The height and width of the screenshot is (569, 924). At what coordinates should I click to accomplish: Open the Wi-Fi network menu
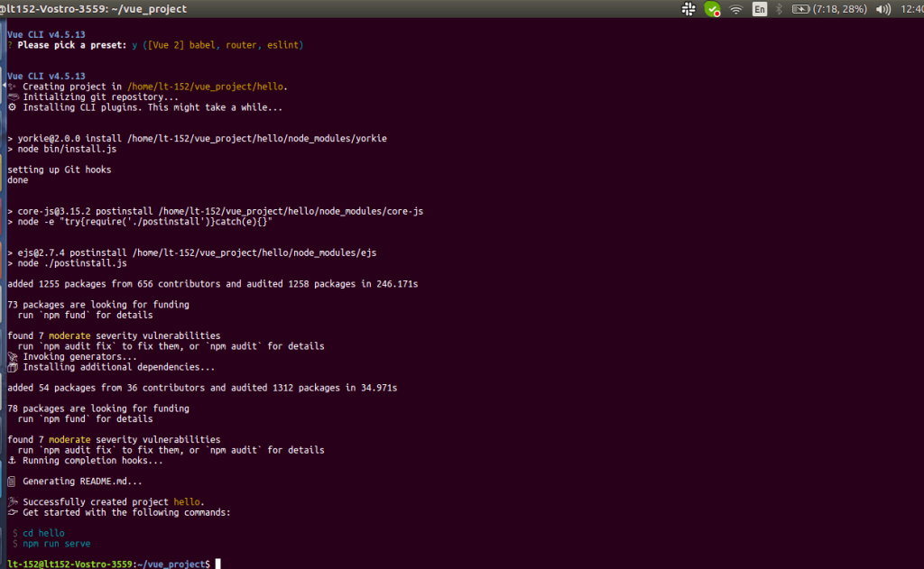[x=736, y=9]
